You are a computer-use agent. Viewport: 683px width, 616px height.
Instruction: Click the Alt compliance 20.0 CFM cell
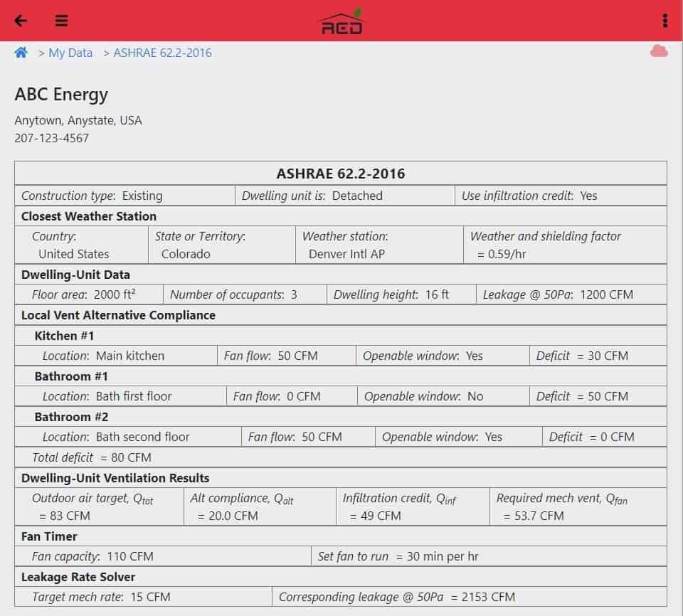pos(260,506)
